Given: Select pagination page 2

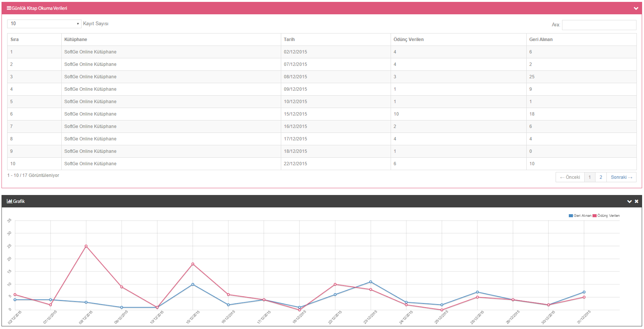Looking at the screenshot, I should (601, 177).
